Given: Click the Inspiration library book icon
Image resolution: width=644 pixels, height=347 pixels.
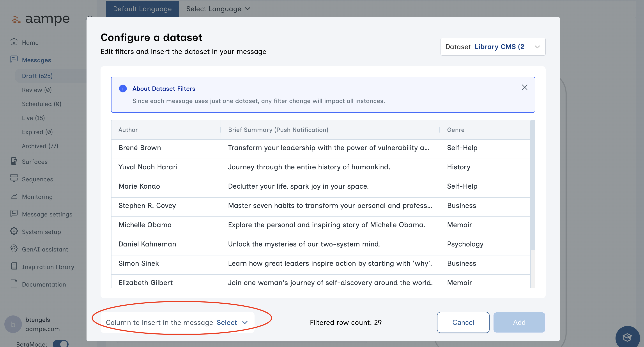Looking at the screenshot, I should [x=14, y=266].
